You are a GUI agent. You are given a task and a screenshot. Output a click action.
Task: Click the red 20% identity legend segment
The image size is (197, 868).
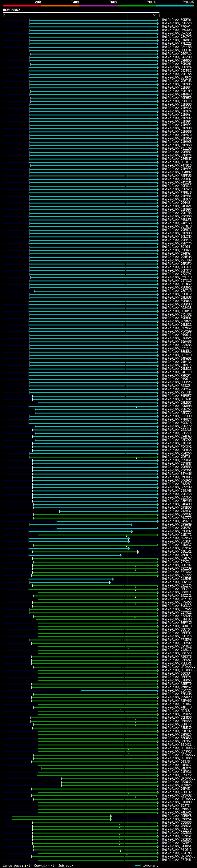[22, 6]
